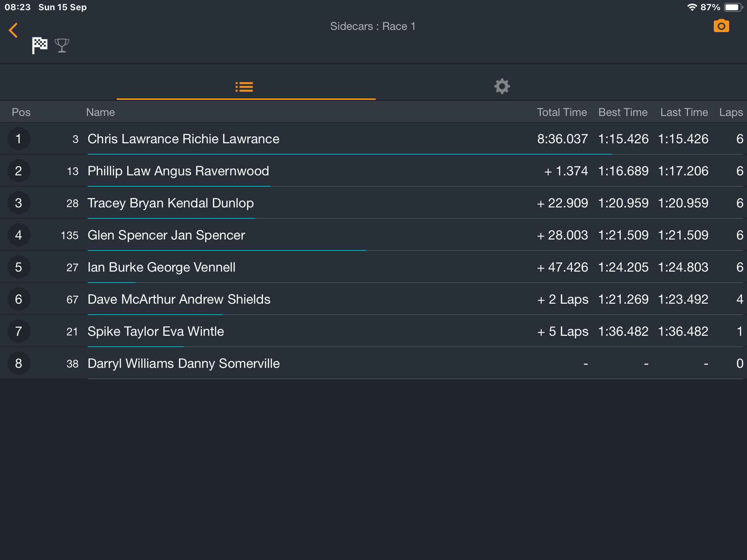Open Spike Taylor Eva Wintle row
The image size is (747, 560).
coord(373,331)
